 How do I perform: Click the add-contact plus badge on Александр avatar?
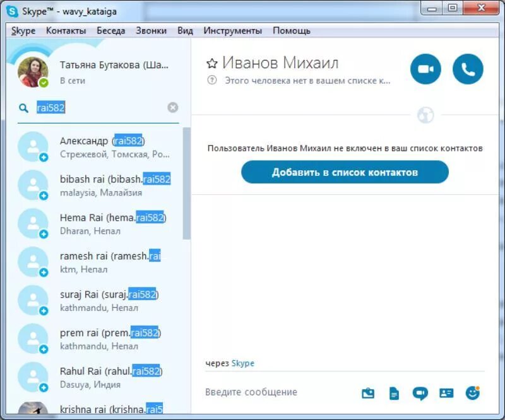44,158
